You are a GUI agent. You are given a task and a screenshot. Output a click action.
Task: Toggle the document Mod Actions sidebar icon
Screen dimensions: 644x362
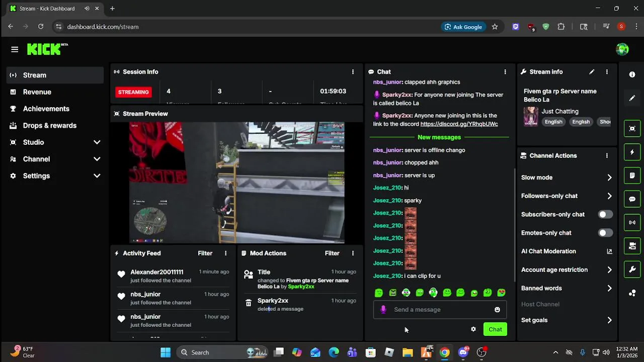(x=632, y=175)
